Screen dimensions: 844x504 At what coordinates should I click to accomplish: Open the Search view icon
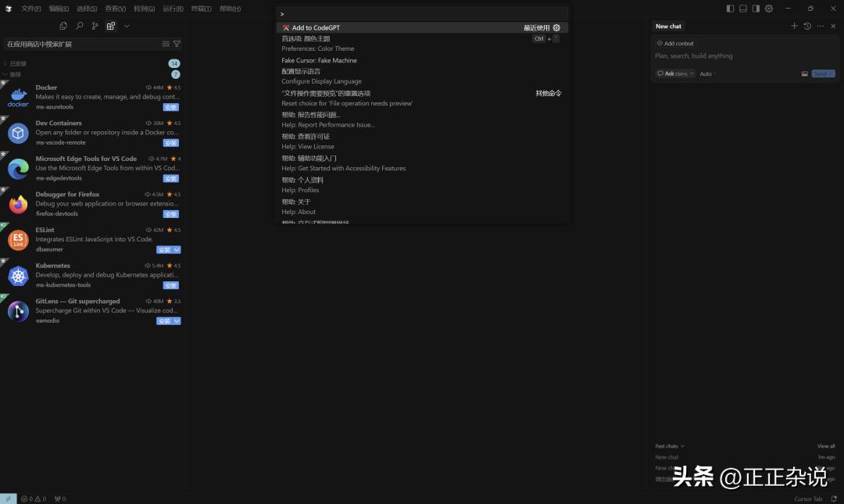click(x=79, y=26)
